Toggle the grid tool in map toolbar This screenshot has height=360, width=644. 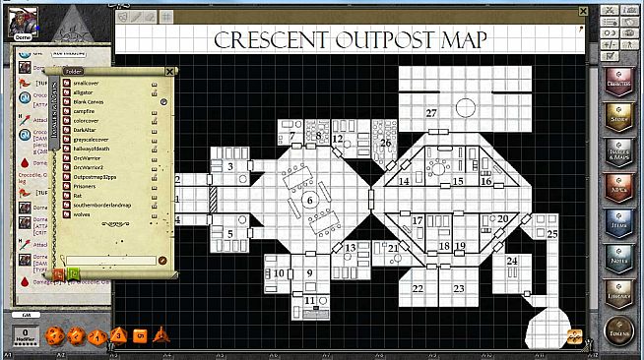click(x=166, y=17)
